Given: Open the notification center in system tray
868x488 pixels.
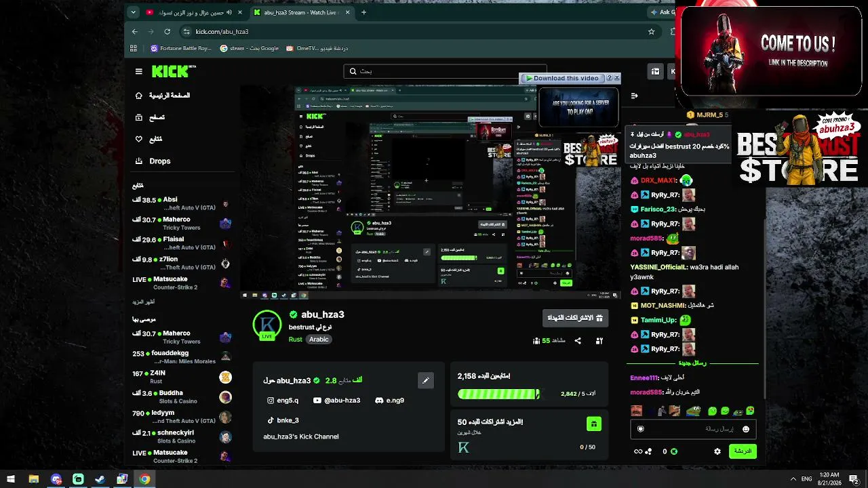Looking at the screenshot, I should pos(854,479).
